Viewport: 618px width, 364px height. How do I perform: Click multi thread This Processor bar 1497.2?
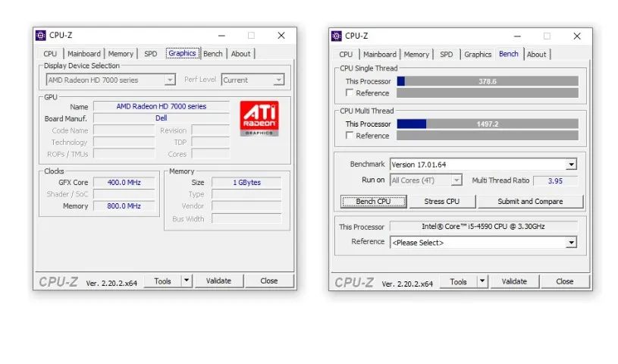point(488,124)
